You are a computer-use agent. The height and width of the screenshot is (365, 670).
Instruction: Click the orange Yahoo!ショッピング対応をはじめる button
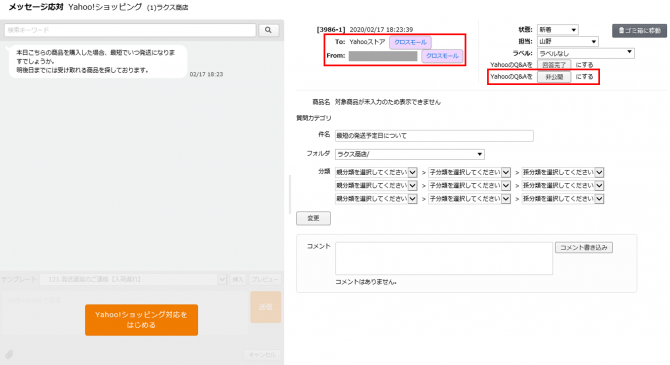[141, 320]
